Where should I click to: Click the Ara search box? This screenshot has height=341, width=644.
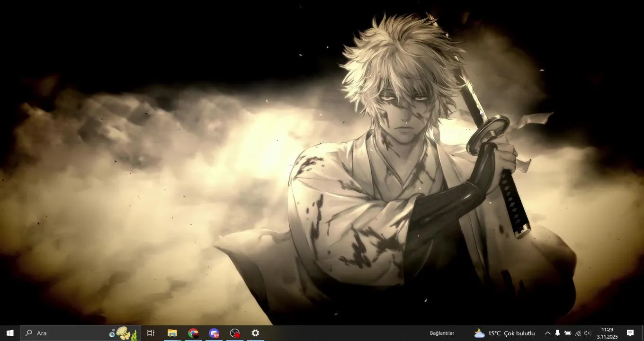(x=80, y=333)
